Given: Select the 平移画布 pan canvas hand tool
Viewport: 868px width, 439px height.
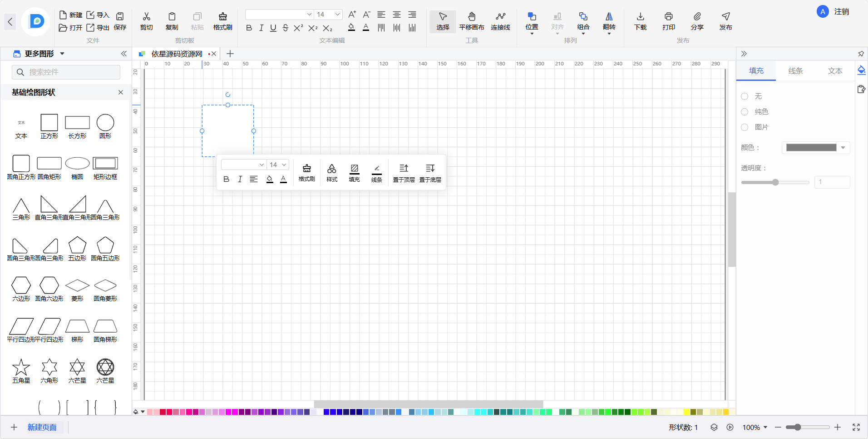Looking at the screenshot, I should (471, 21).
